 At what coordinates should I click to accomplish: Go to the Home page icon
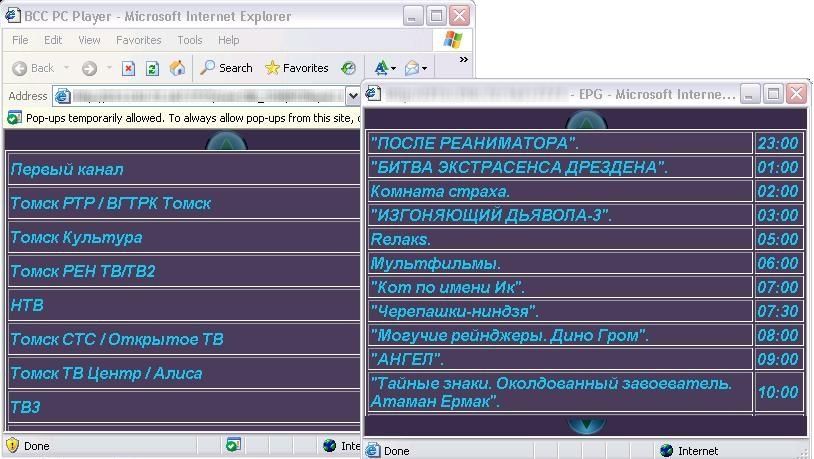177,68
